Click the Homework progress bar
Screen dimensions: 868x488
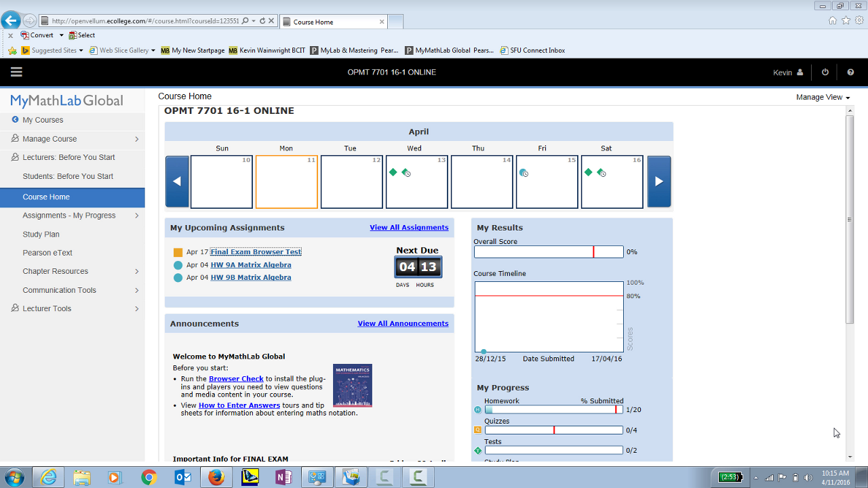point(553,410)
